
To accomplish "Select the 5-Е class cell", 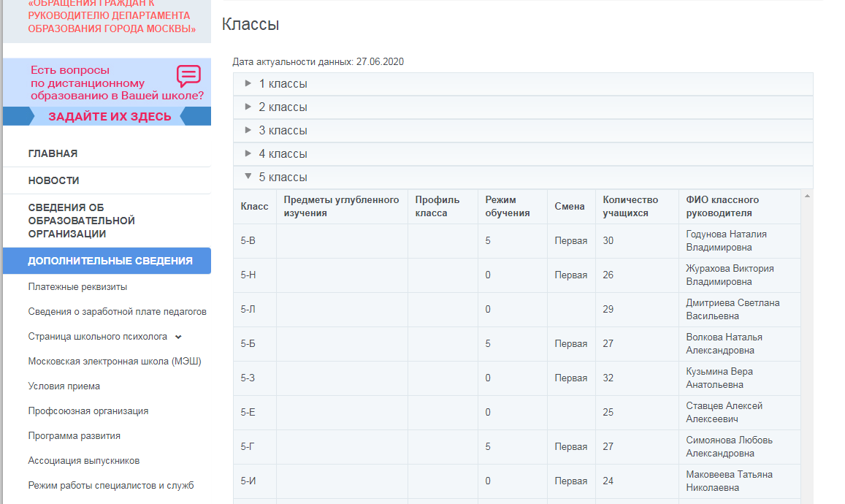I will (255, 413).
